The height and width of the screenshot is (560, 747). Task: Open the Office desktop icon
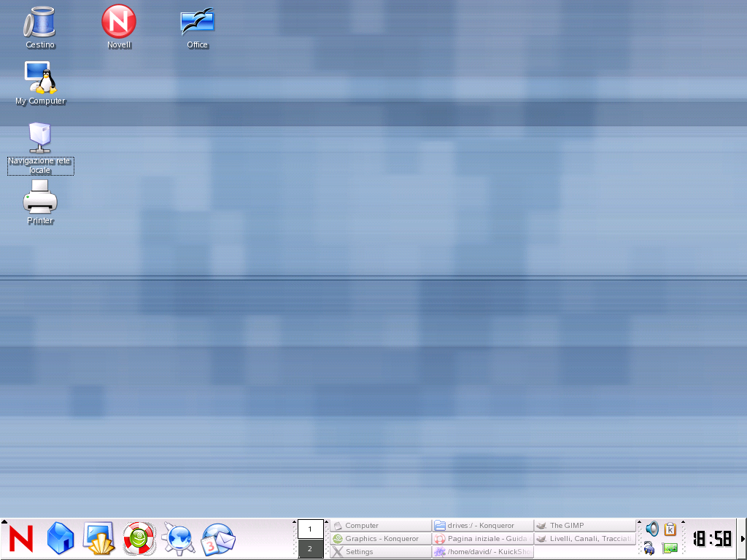click(x=197, y=22)
